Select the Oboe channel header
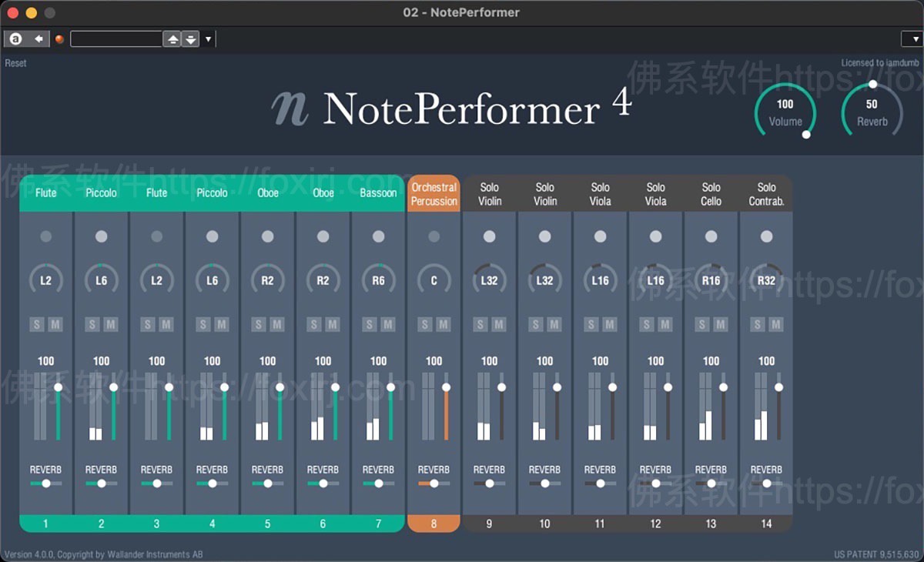The height and width of the screenshot is (562, 924). pyautogui.click(x=267, y=192)
